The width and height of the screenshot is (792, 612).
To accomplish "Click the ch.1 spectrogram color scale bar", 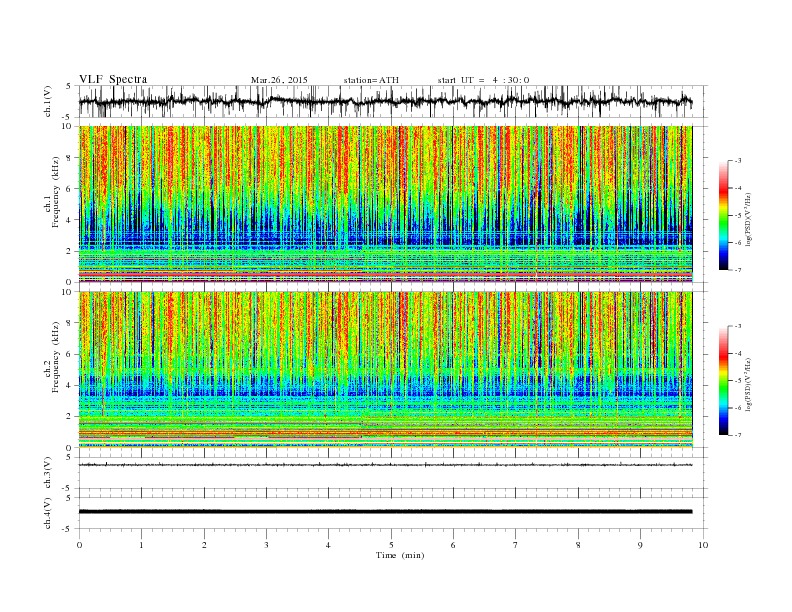I will point(724,216).
